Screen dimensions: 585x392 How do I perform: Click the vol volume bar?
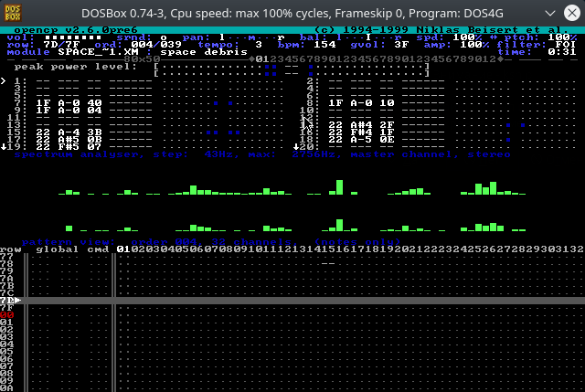pos(73,37)
